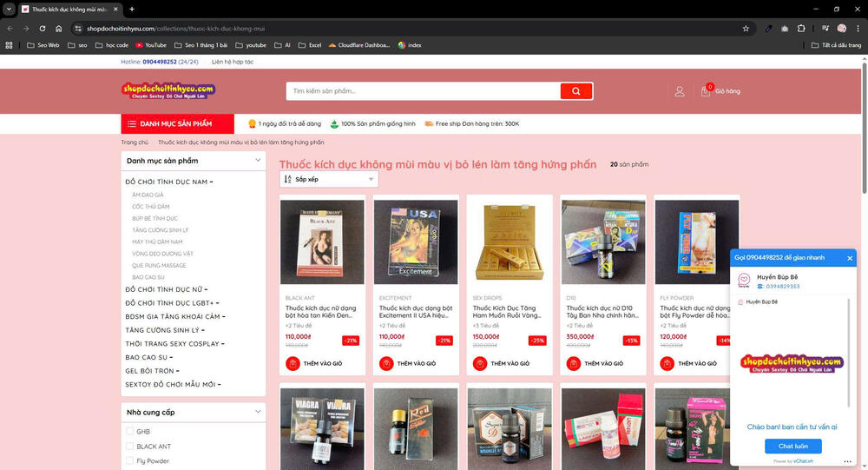Open the browser extensions puzzle icon
Screen dimensions: 868x470
(x=801, y=28)
